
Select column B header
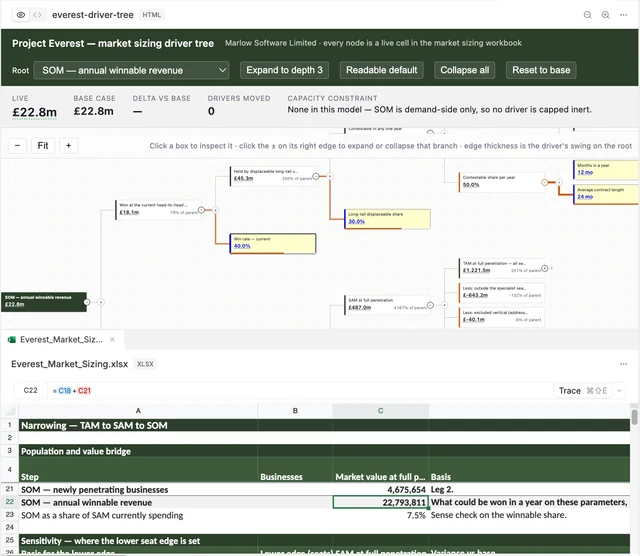pyautogui.click(x=295, y=411)
